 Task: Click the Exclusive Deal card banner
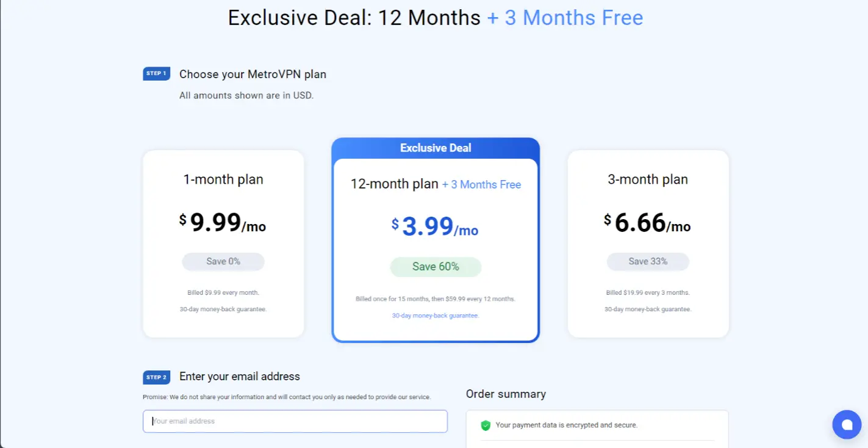pyautogui.click(x=436, y=148)
